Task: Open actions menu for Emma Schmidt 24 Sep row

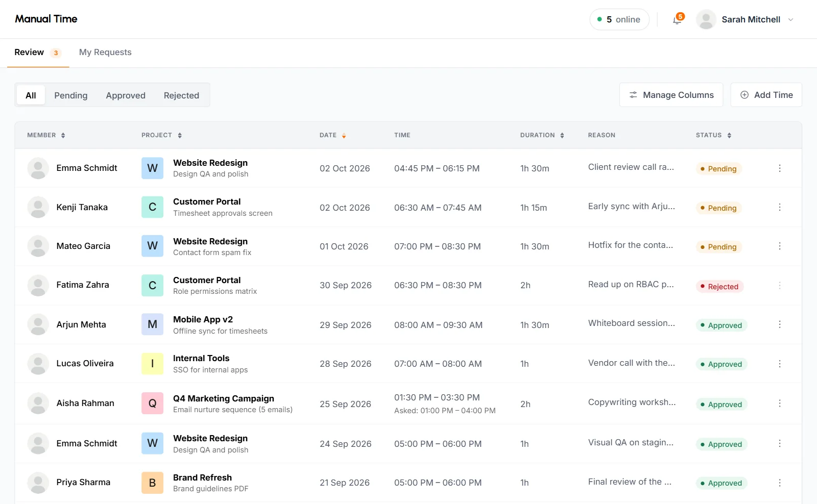Action: click(780, 444)
